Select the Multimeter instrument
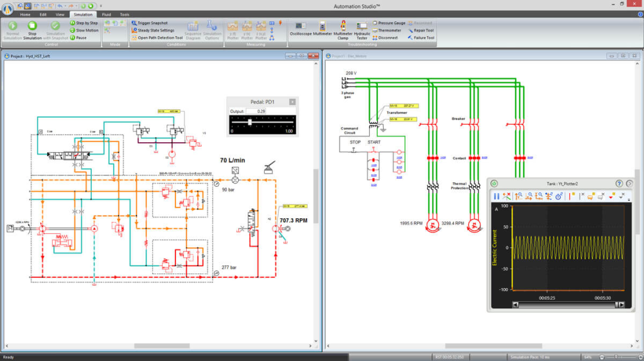This screenshot has width=644, height=361. coord(323,29)
